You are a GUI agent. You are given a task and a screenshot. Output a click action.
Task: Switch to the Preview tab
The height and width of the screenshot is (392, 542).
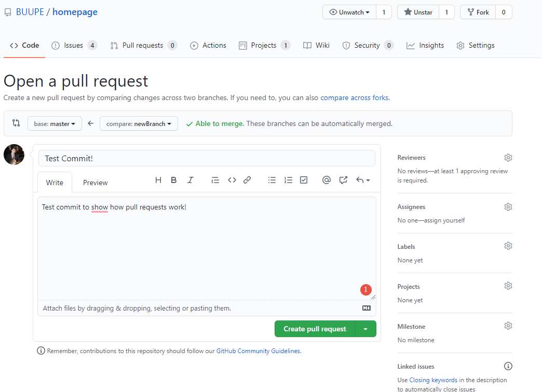(96, 183)
